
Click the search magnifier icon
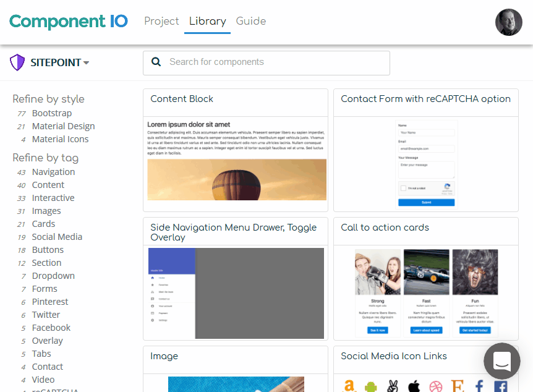pos(156,62)
